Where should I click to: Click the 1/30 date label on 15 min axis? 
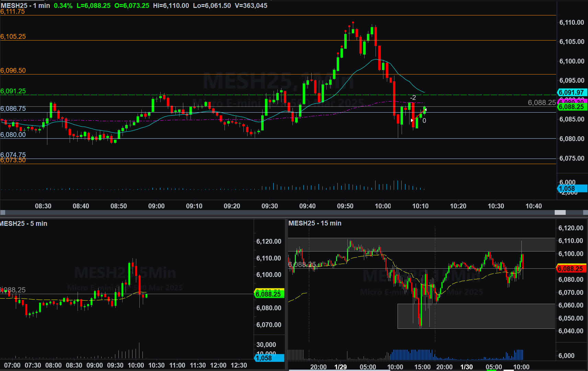pos(466,367)
